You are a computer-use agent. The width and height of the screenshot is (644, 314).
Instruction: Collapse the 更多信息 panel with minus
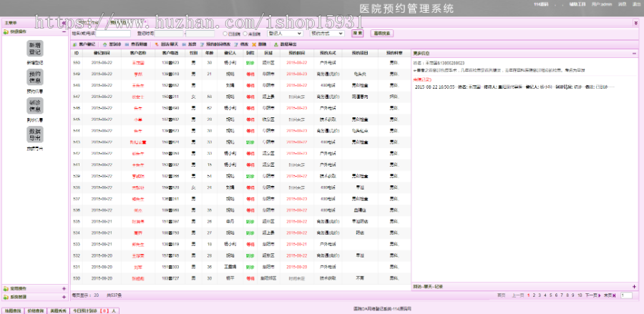coord(635,54)
